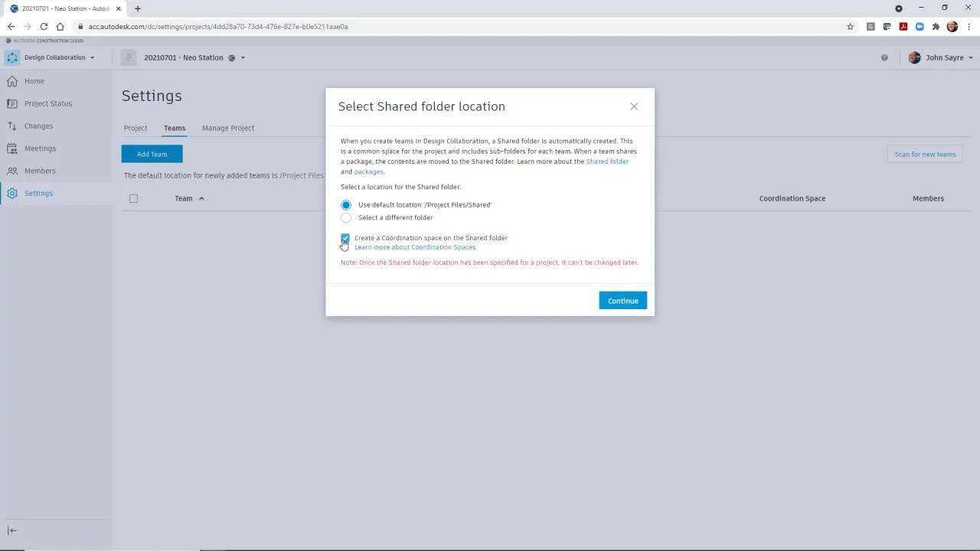Close the Shared folder location dialog
980x551 pixels.
[634, 106]
